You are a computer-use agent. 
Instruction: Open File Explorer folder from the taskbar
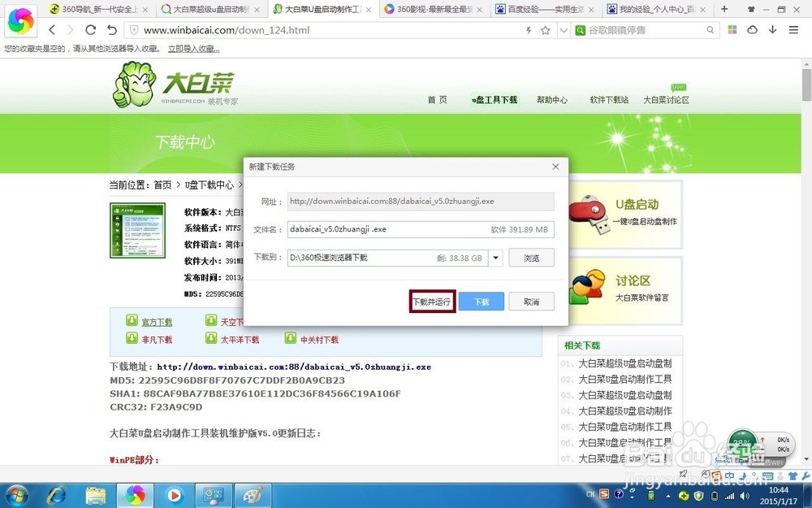point(95,496)
